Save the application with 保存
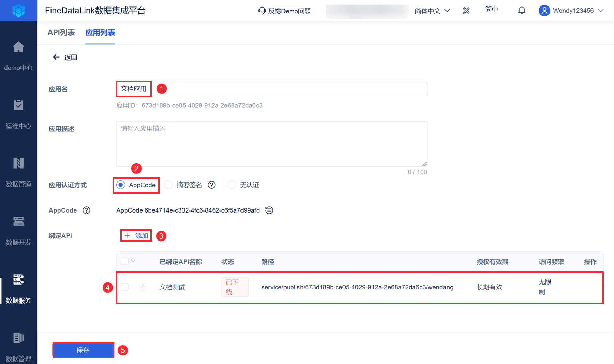This screenshot has width=614, height=364. 83,350
